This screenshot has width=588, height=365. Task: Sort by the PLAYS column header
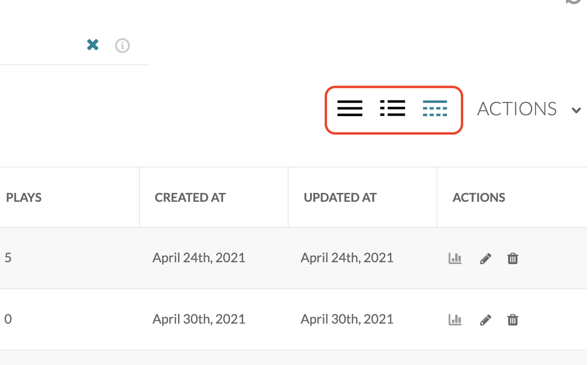(24, 198)
